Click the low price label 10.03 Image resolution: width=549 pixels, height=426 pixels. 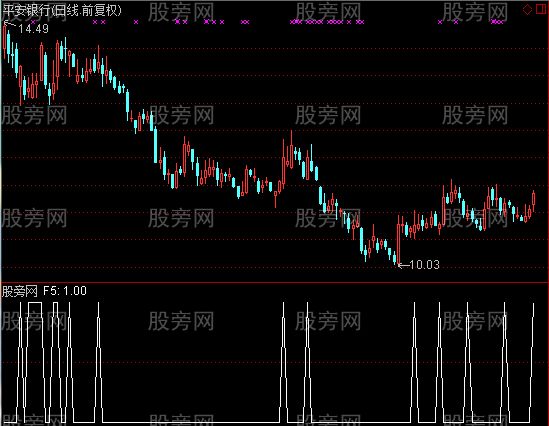click(x=424, y=265)
